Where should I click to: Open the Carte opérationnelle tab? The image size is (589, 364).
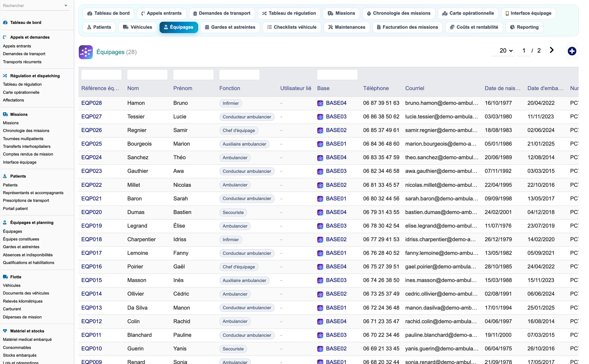click(468, 13)
